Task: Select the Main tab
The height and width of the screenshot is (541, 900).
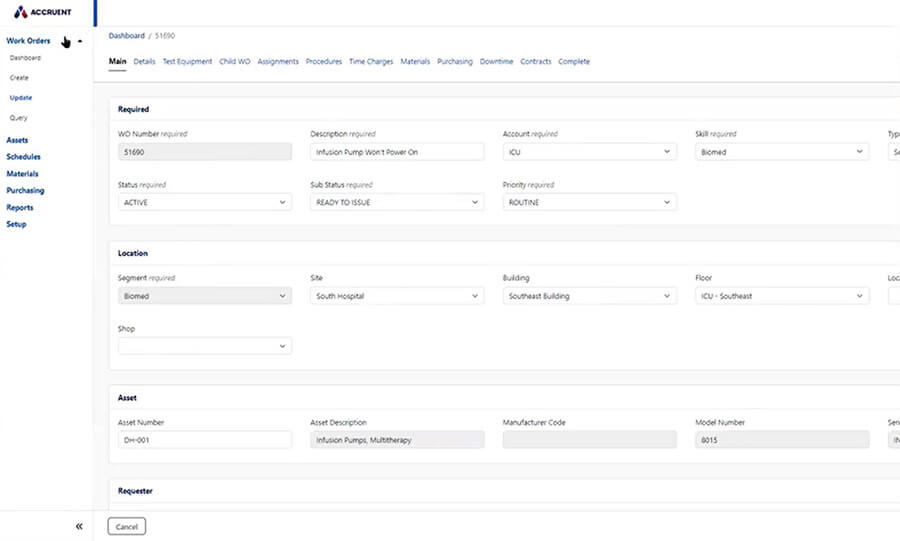Action: click(118, 61)
